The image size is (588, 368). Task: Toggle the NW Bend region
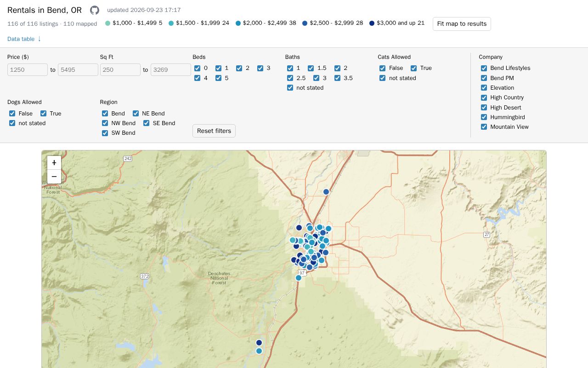[x=105, y=123]
